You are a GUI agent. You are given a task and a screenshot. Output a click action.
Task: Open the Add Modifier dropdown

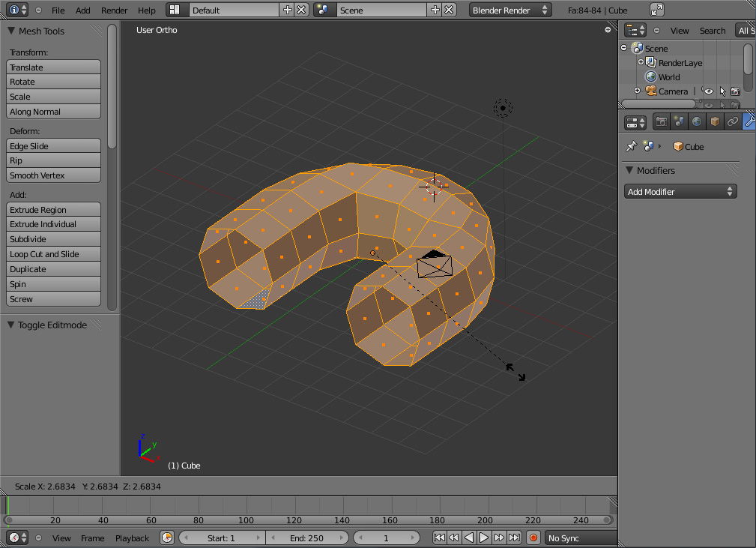(x=680, y=192)
